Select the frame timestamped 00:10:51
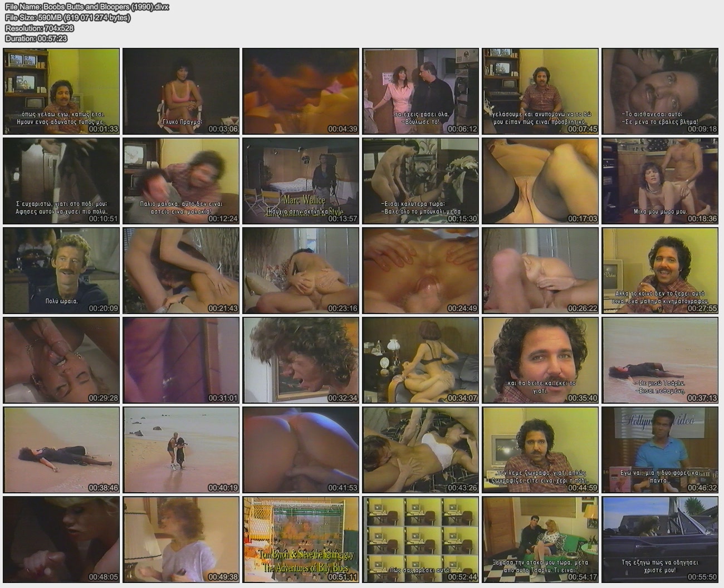This screenshot has height=588, width=724. [61, 181]
